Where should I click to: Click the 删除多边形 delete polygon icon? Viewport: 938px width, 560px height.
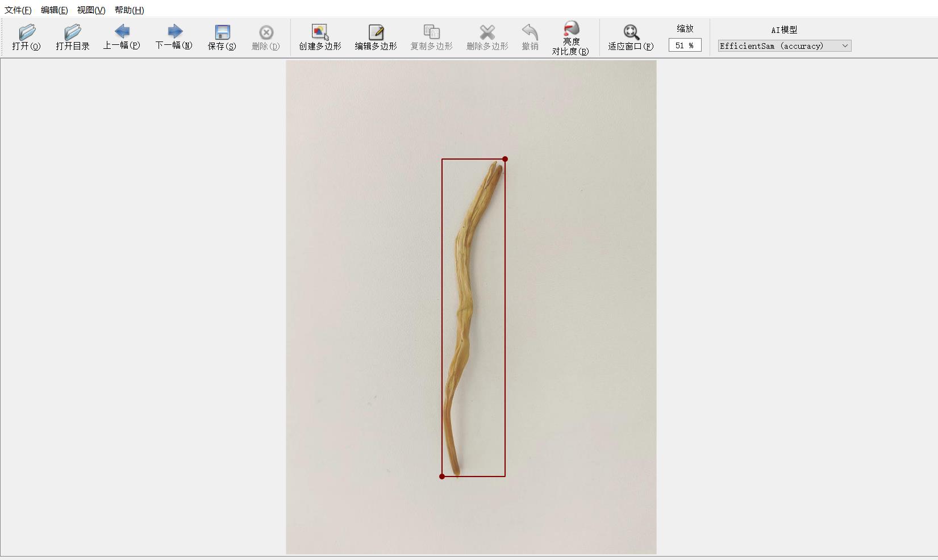(x=487, y=37)
